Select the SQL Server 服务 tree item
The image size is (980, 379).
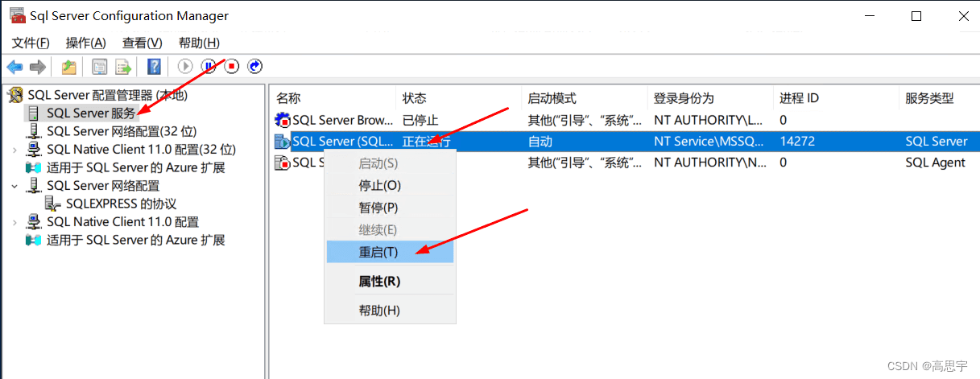tap(91, 113)
